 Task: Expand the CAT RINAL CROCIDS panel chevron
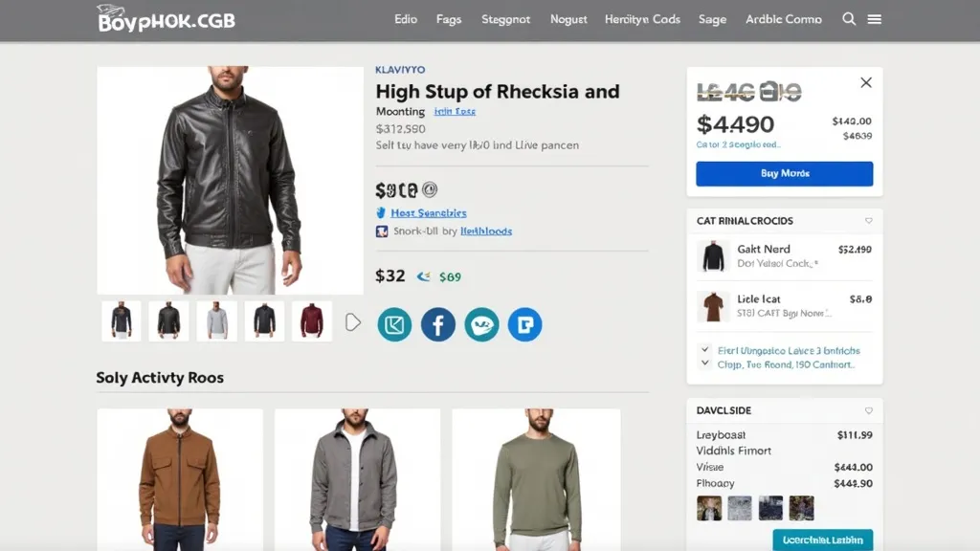(x=867, y=221)
